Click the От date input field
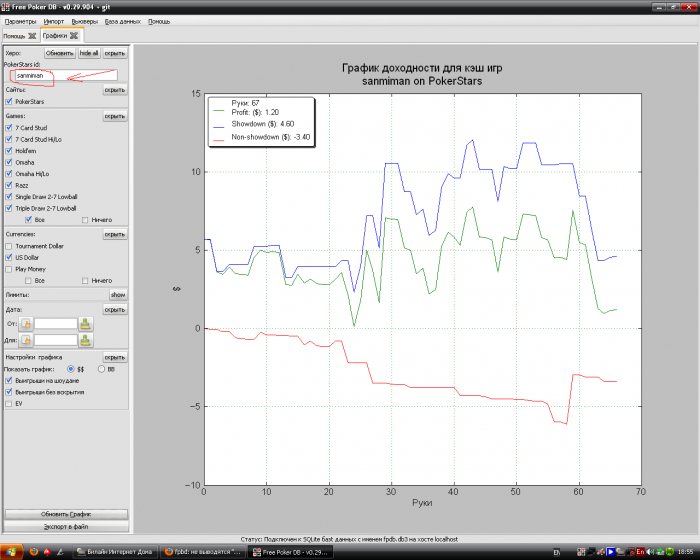Image resolution: width=700 pixels, height=560 pixels. click(x=56, y=324)
